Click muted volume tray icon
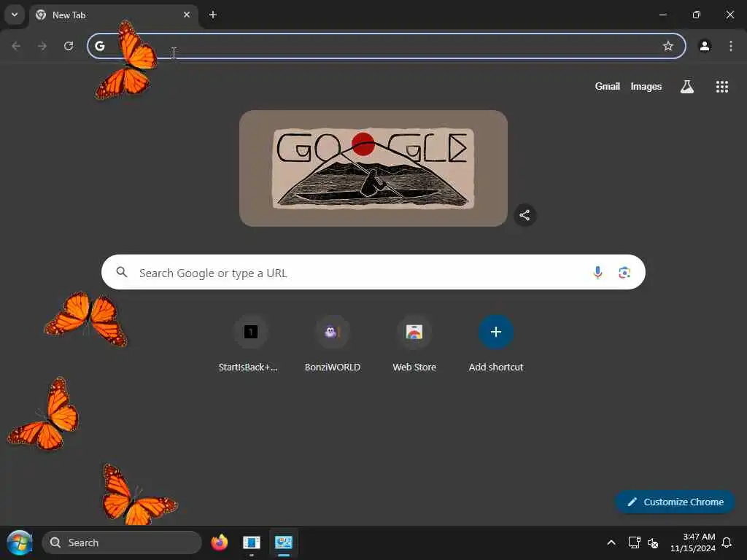The width and height of the screenshot is (747, 560). 653,542
